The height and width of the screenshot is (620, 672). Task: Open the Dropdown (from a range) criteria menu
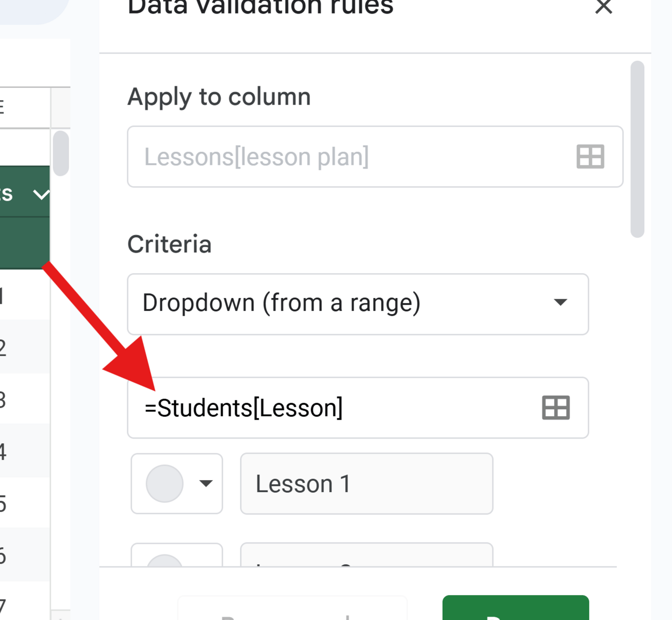(358, 304)
